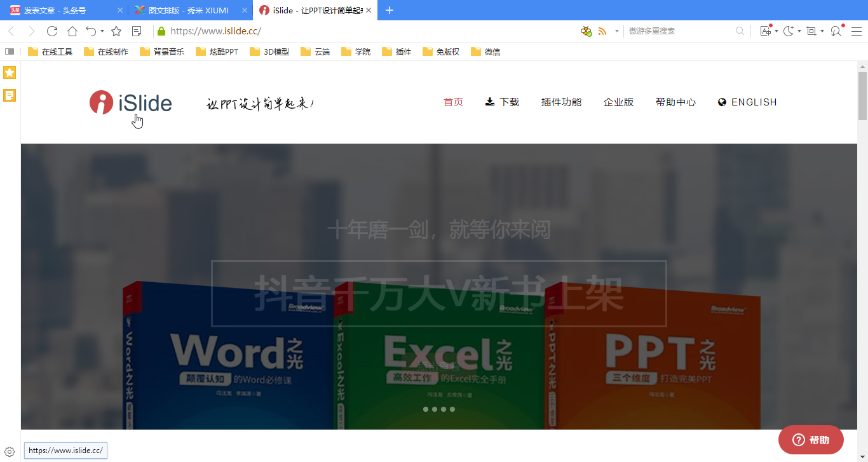Click the toolbar icon left of the main menu

pos(837,31)
